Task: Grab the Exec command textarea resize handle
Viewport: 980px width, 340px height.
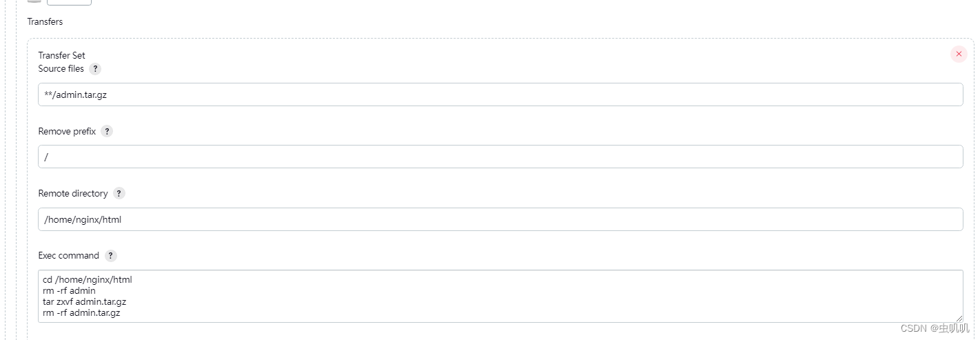Action: coord(959,318)
